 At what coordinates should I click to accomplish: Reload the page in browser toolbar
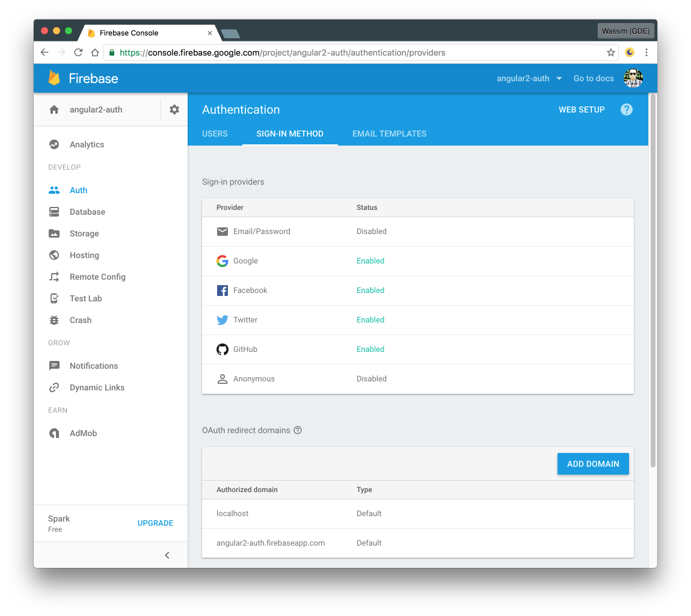pyautogui.click(x=78, y=52)
